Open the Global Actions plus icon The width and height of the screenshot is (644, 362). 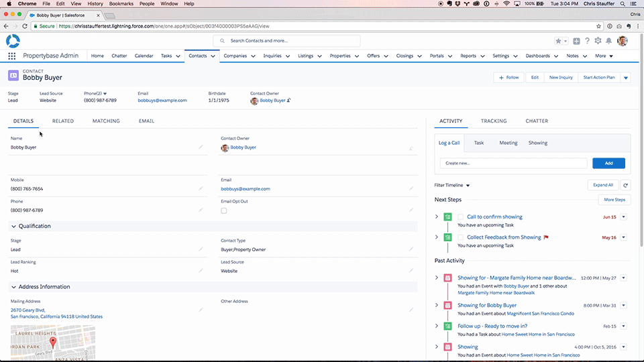click(x=577, y=41)
